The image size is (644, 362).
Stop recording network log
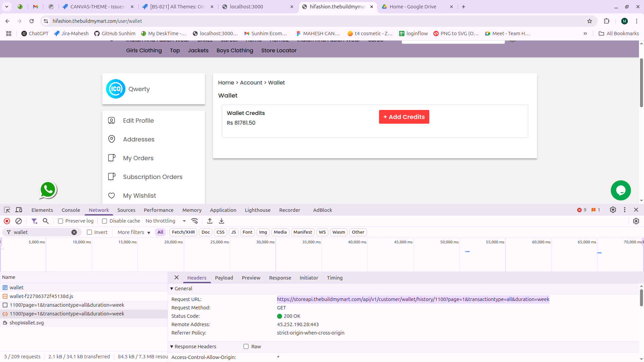[7, 221]
